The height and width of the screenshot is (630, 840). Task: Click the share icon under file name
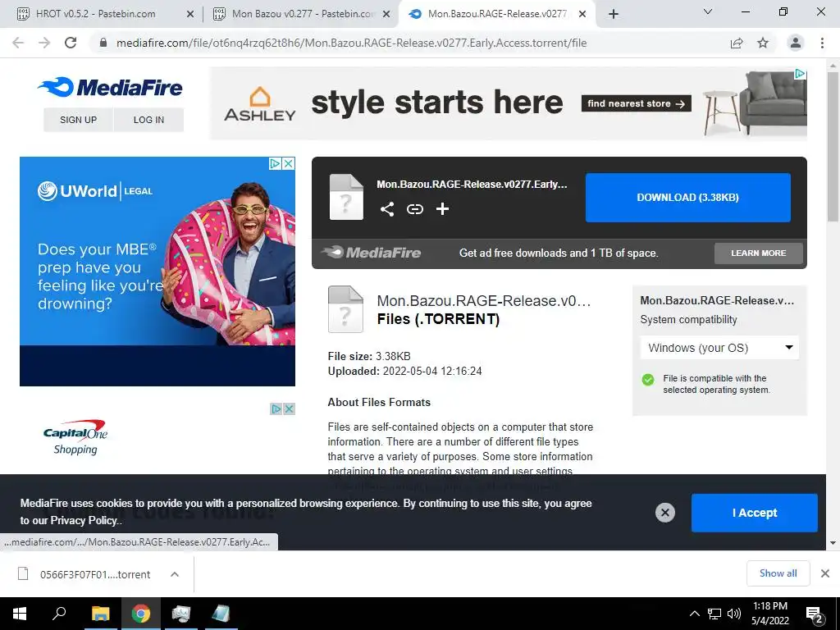pos(387,209)
